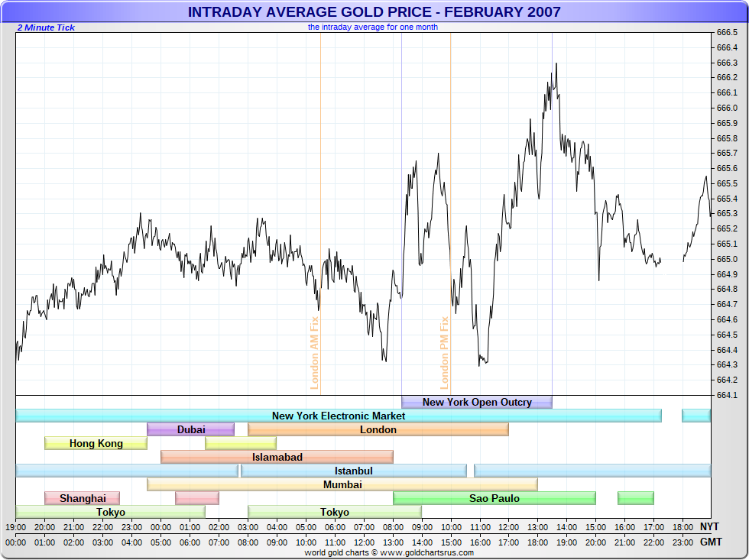Click the GMT time axis label
The width and height of the screenshot is (749, 560).
[x=711, y=542]
